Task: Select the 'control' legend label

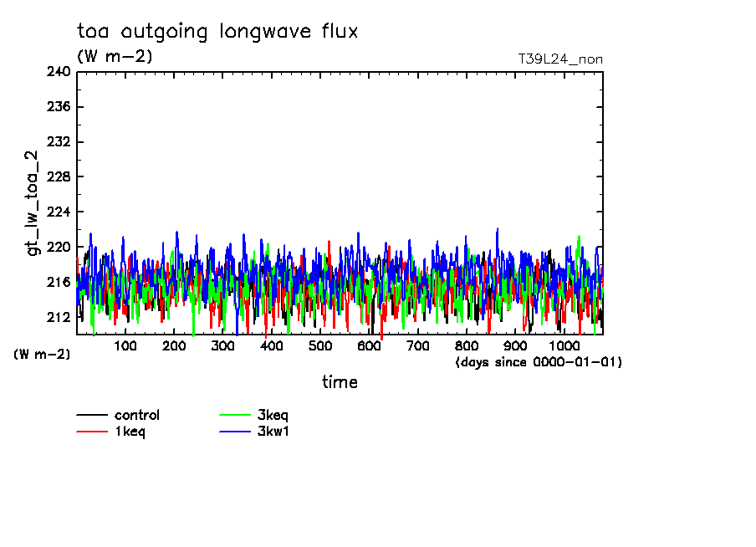Action: (137, 415)
